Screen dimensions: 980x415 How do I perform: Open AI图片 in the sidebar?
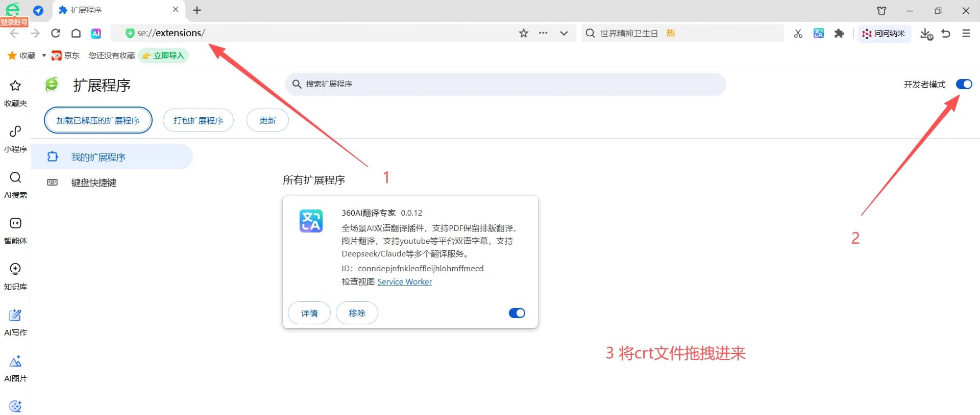(15, 367)
